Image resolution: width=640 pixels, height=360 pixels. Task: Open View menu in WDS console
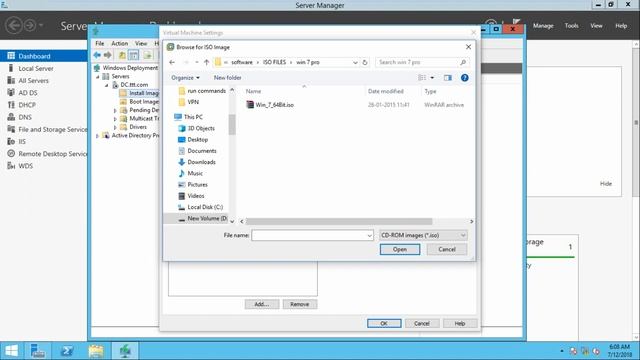pos(141,43)
